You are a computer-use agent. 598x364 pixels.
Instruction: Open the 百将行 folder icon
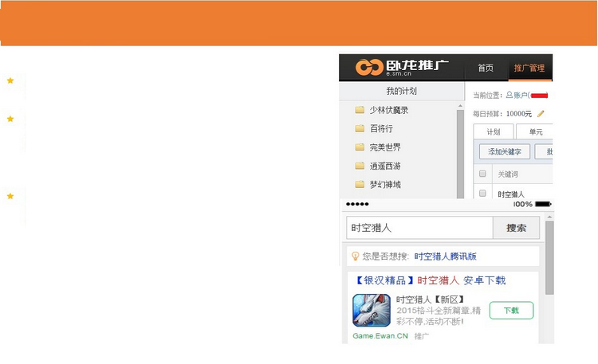(360, 128)
